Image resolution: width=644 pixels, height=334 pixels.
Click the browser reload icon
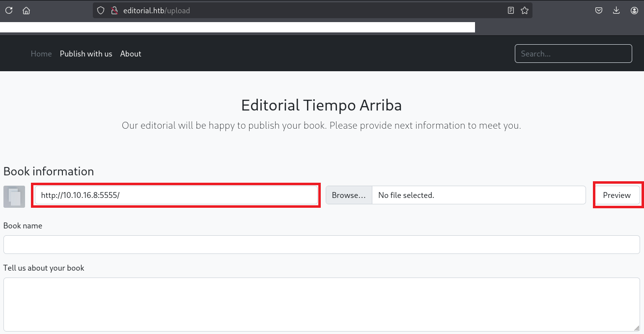pos(9,10)
